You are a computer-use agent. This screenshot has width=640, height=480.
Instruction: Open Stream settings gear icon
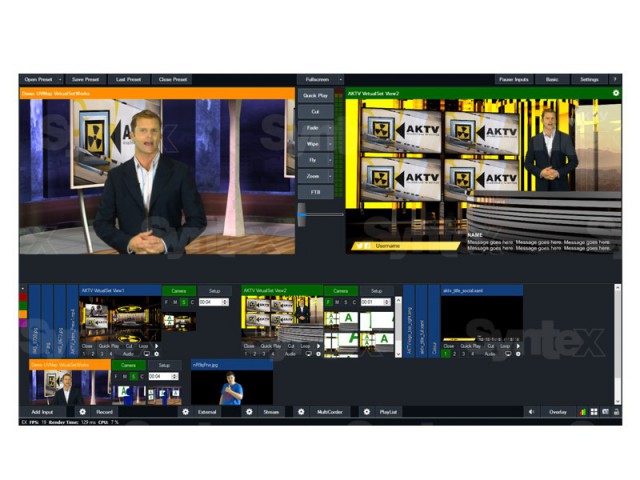(x=249, y=411)
